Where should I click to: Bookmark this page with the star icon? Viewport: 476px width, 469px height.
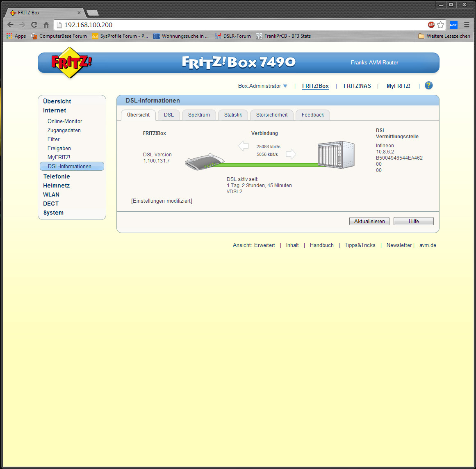point(440,25)
